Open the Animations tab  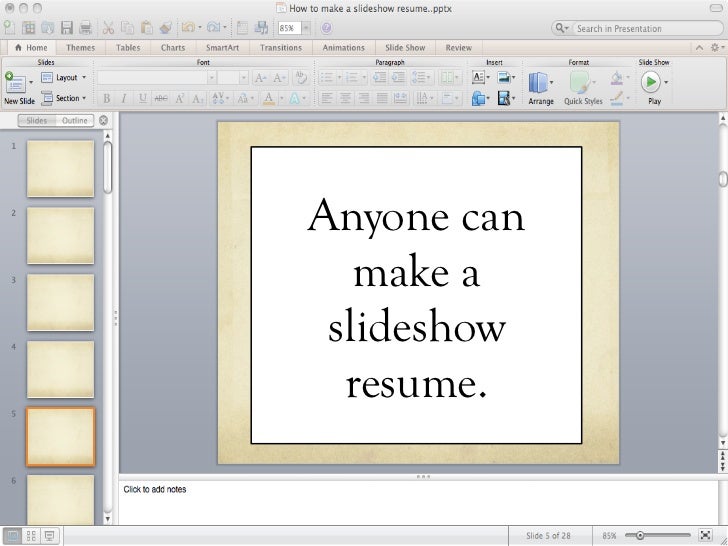coord(344,47)
